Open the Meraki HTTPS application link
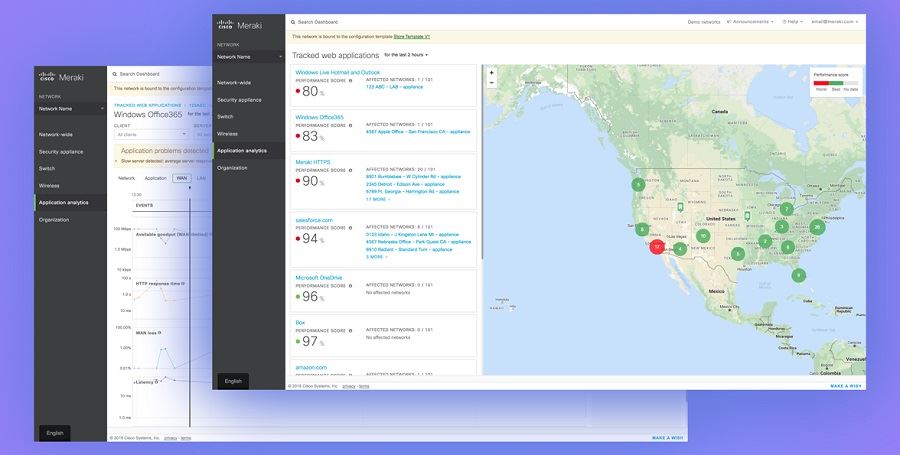The image size is (900, 455). pos(312,162)
